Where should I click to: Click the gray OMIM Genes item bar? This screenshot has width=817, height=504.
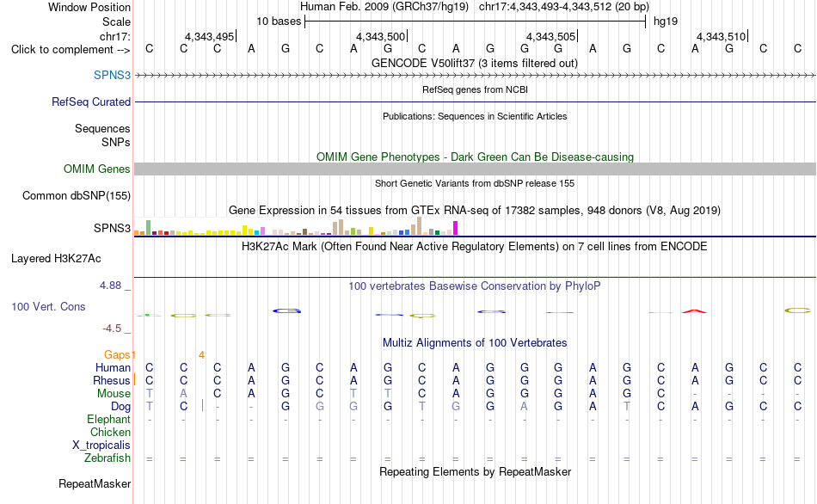(x=476, y=169)
